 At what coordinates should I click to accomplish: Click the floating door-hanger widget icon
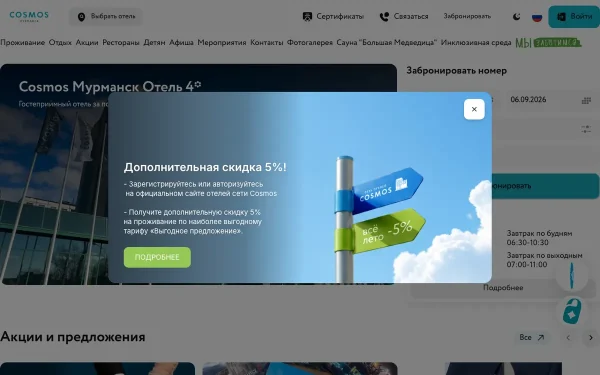pyautogui.click(x=572, y=311)
